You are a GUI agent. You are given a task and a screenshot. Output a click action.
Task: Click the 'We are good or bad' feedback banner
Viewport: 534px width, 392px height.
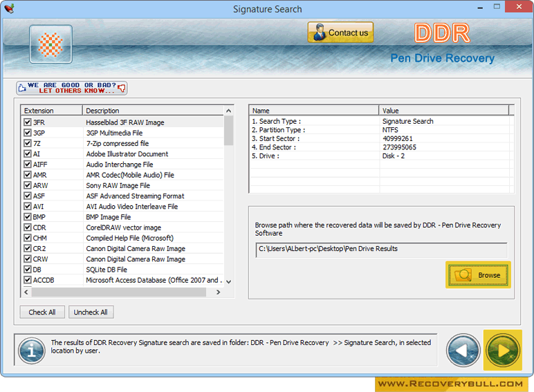coord(71,88)
